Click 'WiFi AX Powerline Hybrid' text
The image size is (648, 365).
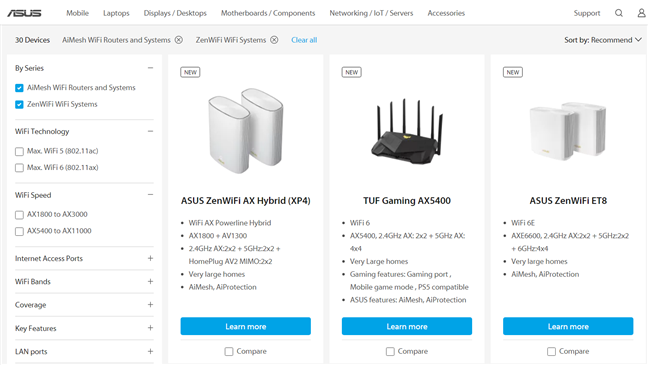[230, 223]
